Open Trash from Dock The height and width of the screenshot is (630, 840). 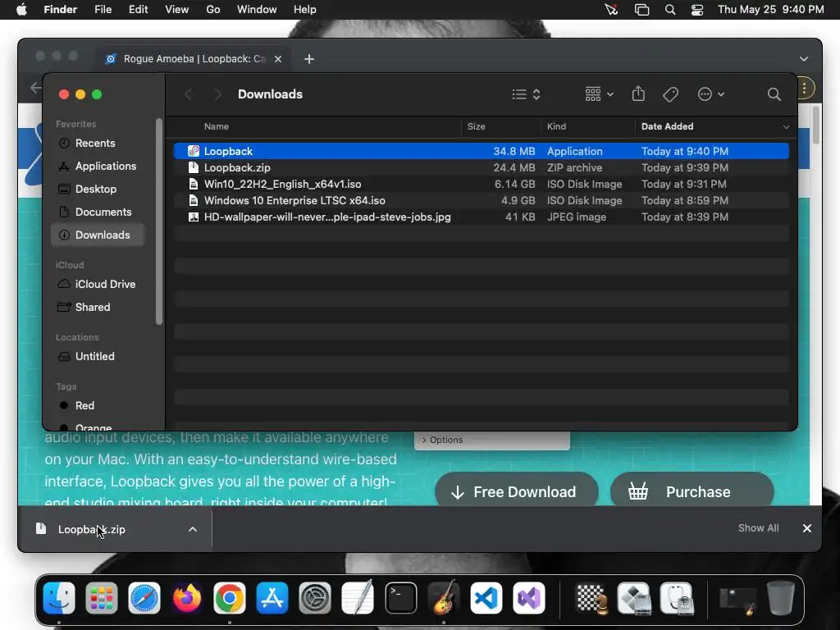click(x=781, y=598)
